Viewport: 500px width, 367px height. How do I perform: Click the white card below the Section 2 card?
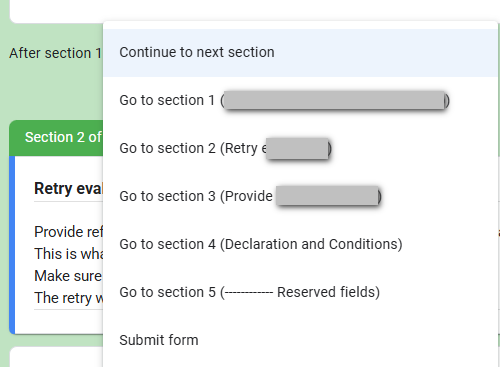tap(57, 357)
